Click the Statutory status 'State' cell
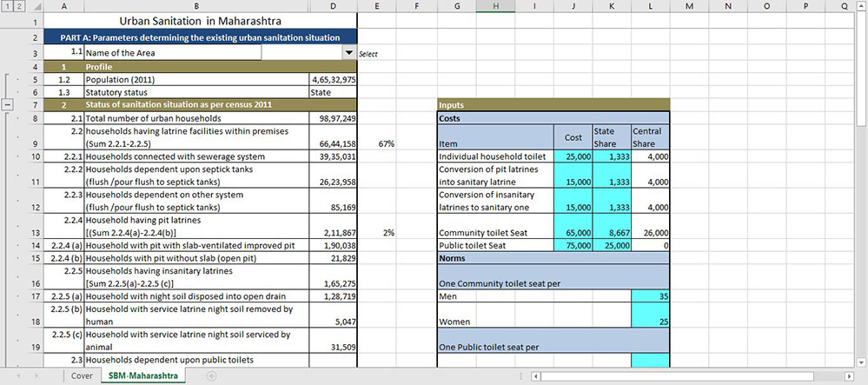This screenshot has height=385, width=868. [x=334, y=92]
